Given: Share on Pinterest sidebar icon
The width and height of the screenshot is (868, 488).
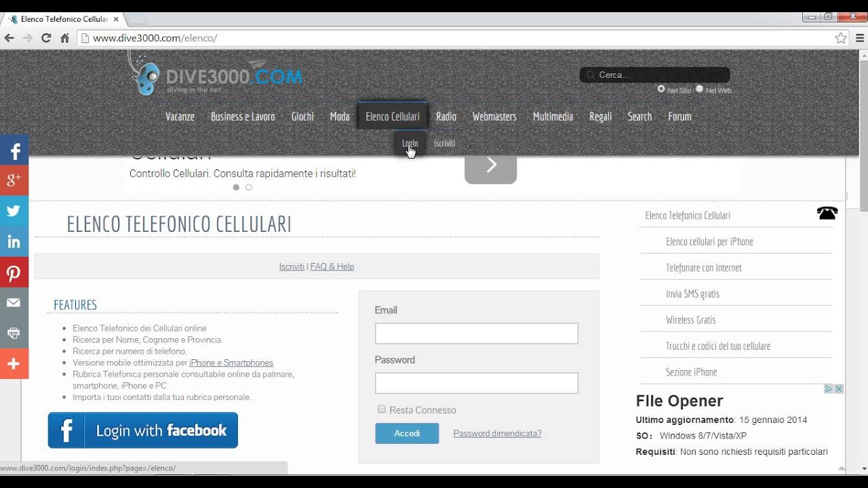Looking at the screenshot, I should click(x=14, y=272).
